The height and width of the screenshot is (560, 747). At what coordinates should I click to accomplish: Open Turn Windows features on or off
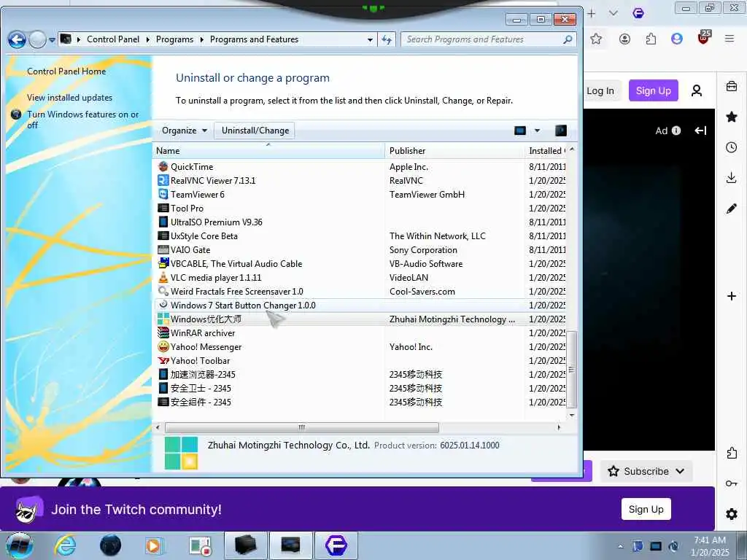point(82,120)
